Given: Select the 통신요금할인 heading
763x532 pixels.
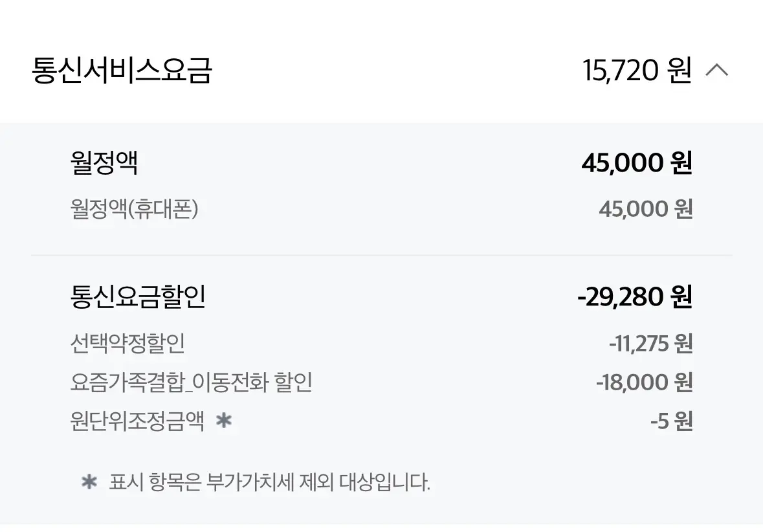Looking at the screenshot, I should coord(138,296).
